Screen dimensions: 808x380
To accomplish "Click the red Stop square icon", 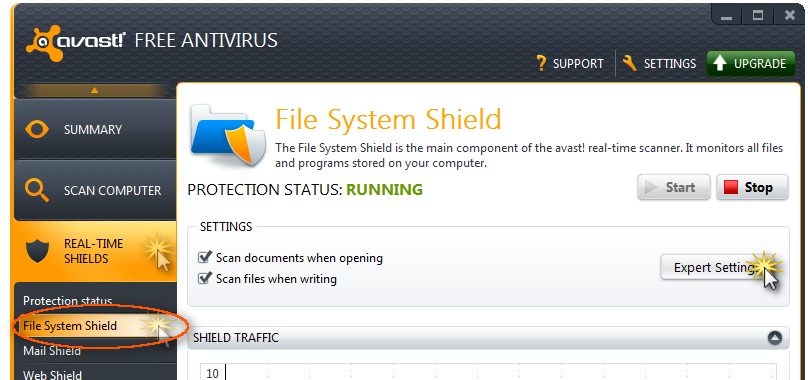I will tap(731, 187).
